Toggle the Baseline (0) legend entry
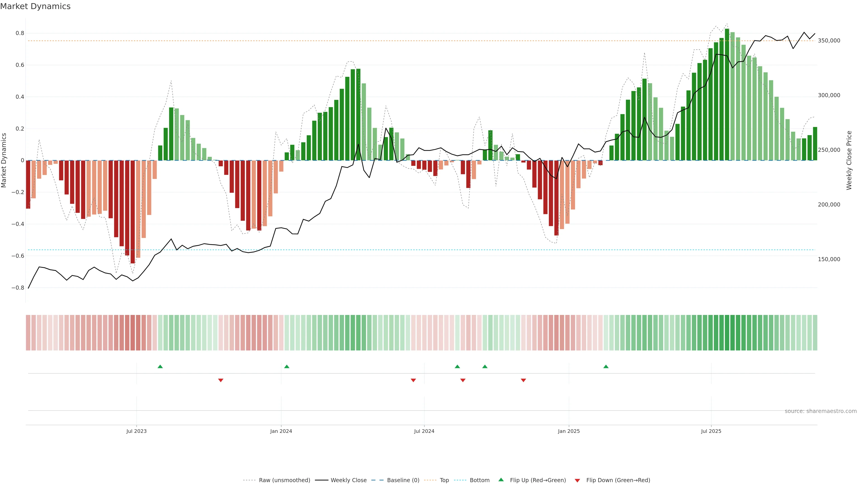The image size is (868, 488). pos(403,480)
